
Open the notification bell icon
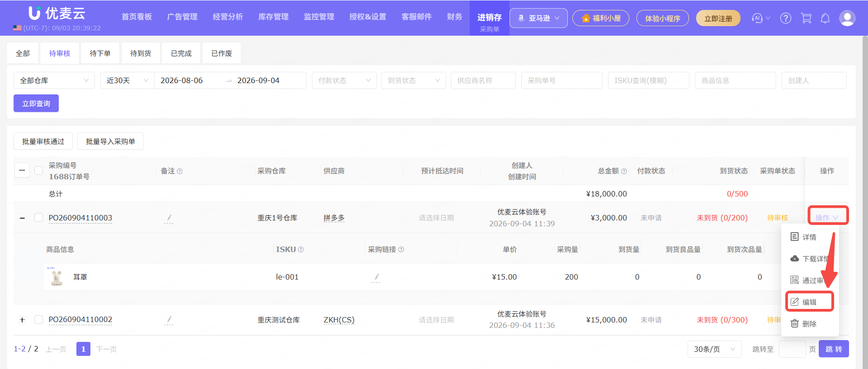tap(825, 18)
